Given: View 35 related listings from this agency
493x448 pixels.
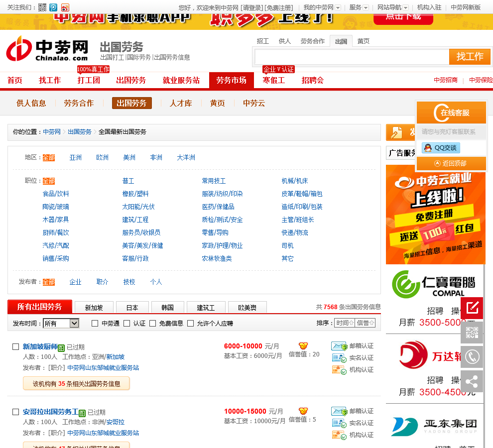Looking at the screenshot, I should coord(76,384).
